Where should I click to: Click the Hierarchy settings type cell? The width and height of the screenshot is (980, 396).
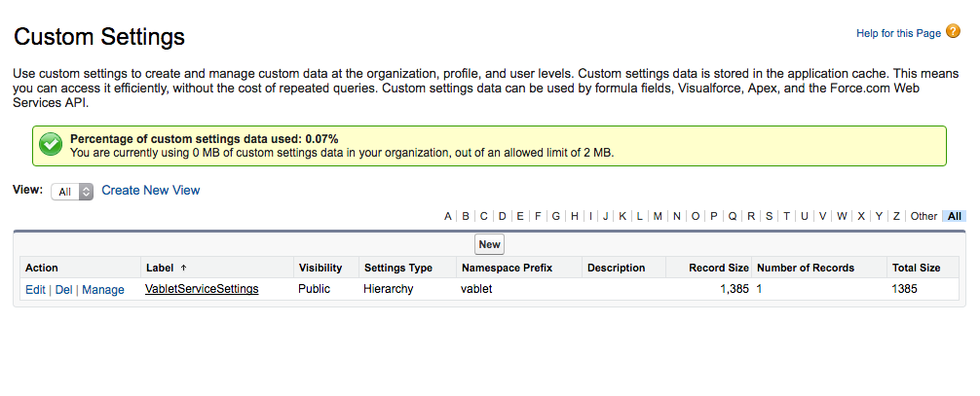coord(388,290)
